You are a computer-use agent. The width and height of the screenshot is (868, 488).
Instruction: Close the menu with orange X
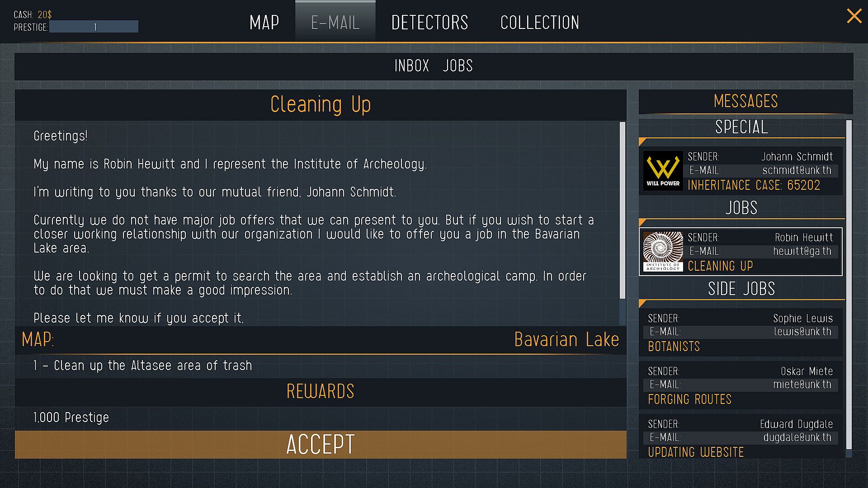click(854, 16)
